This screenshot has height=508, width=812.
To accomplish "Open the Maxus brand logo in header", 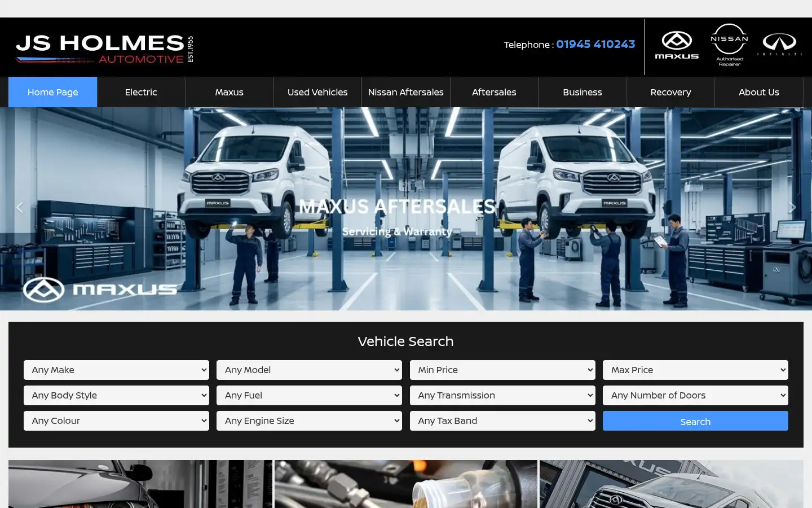I will (677, 45).
